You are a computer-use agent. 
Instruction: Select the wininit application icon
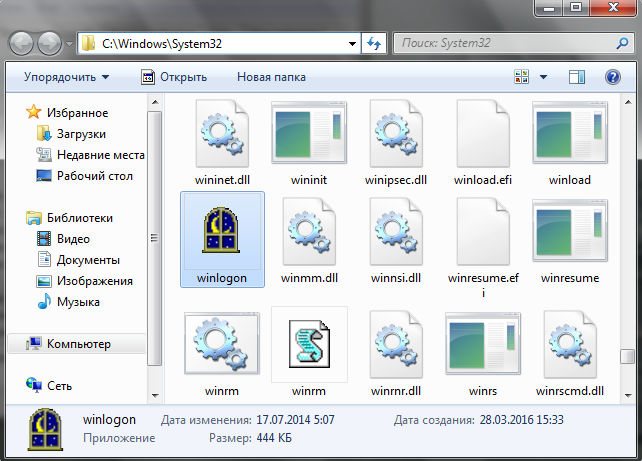pyautogui.click(x=309, y=133)
